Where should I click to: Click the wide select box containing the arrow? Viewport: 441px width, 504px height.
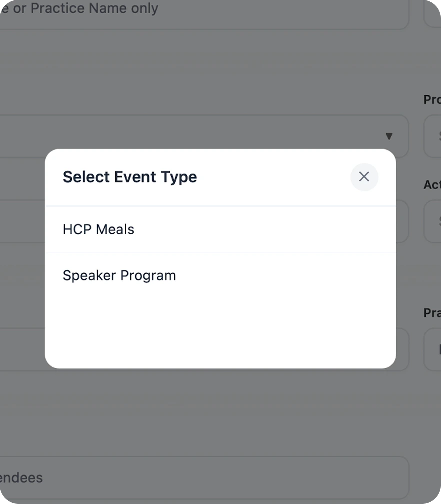coord(200,136)
